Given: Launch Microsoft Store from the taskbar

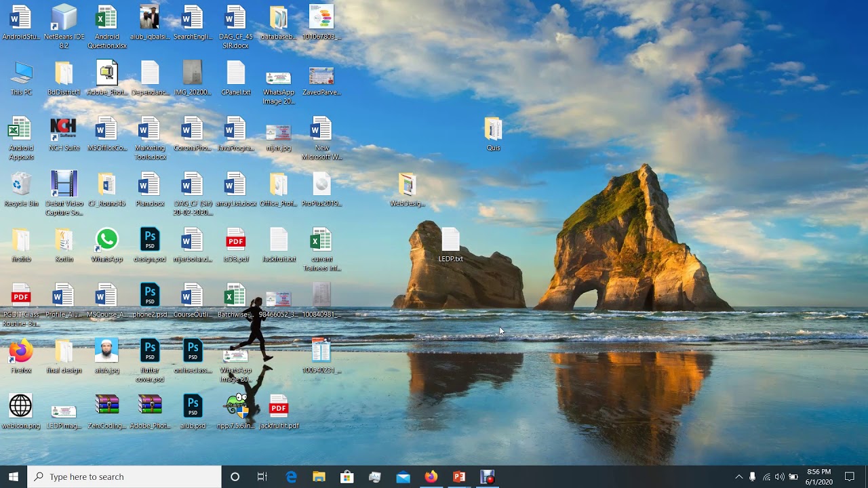Looking at the screenshot, I should [347, 477].
